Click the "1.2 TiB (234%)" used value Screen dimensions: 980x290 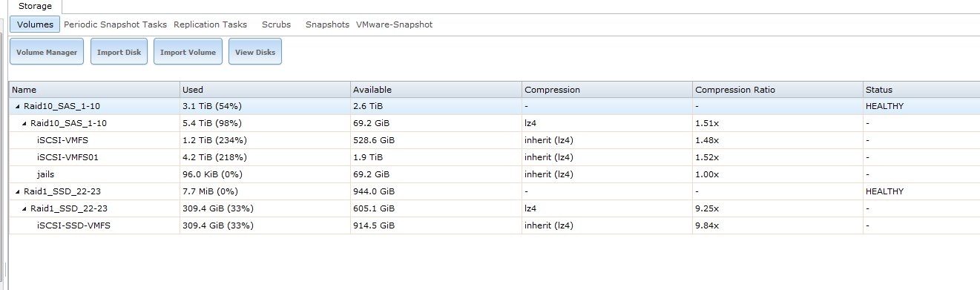pos(214,141)
